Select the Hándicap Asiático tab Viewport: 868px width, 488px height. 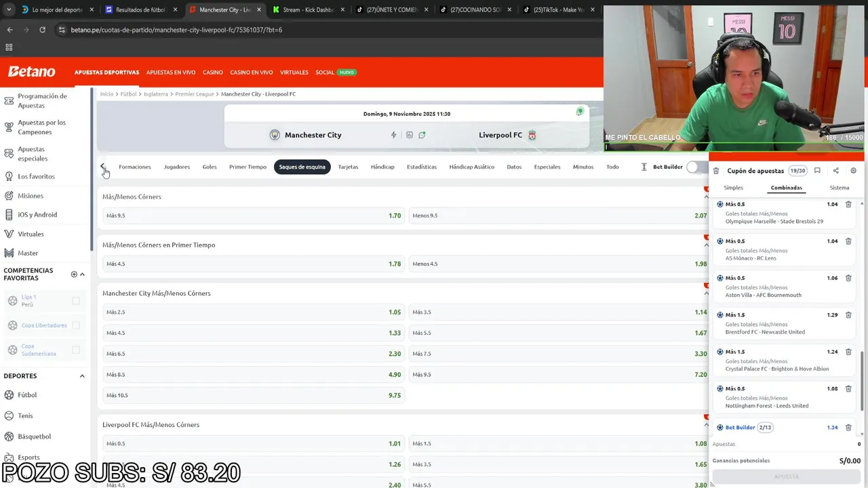(471, 167)
